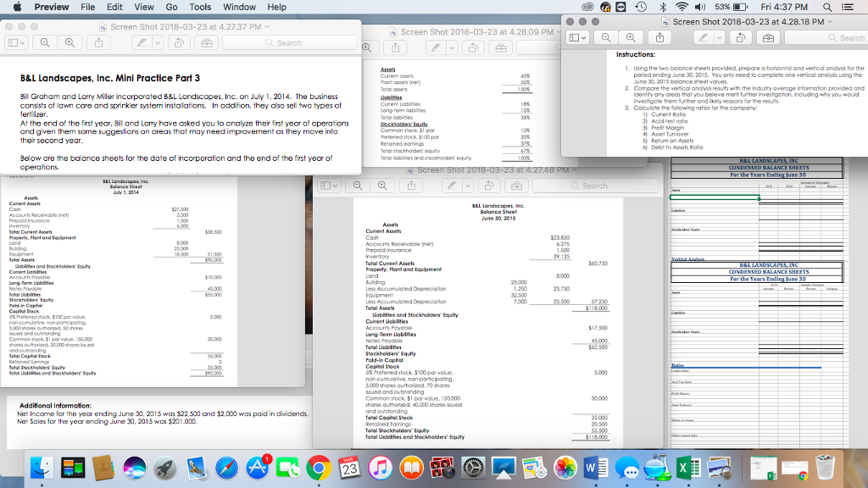This screenshot has width=868, height=488.
Task: Open Time Machine menu bar icon
Action: (x=641, y=7)
